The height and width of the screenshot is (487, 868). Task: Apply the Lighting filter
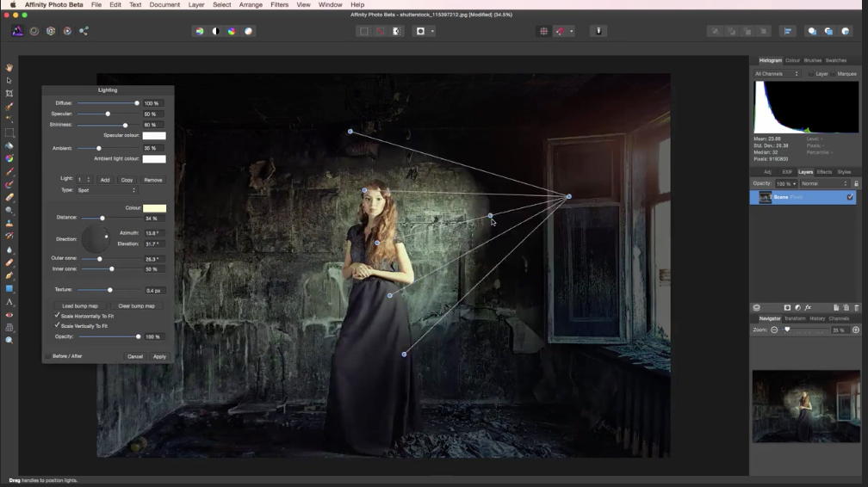point(159,356)
